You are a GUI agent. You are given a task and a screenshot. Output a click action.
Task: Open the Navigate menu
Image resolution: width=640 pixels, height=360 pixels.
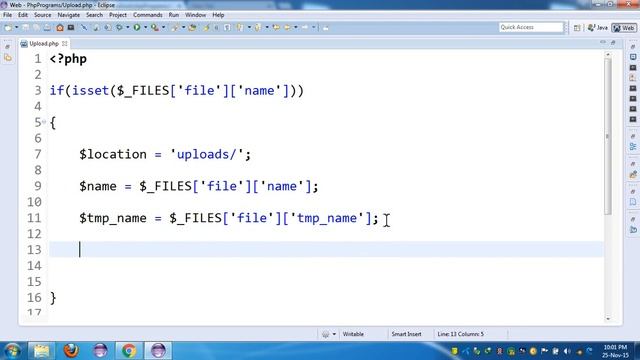69,15
